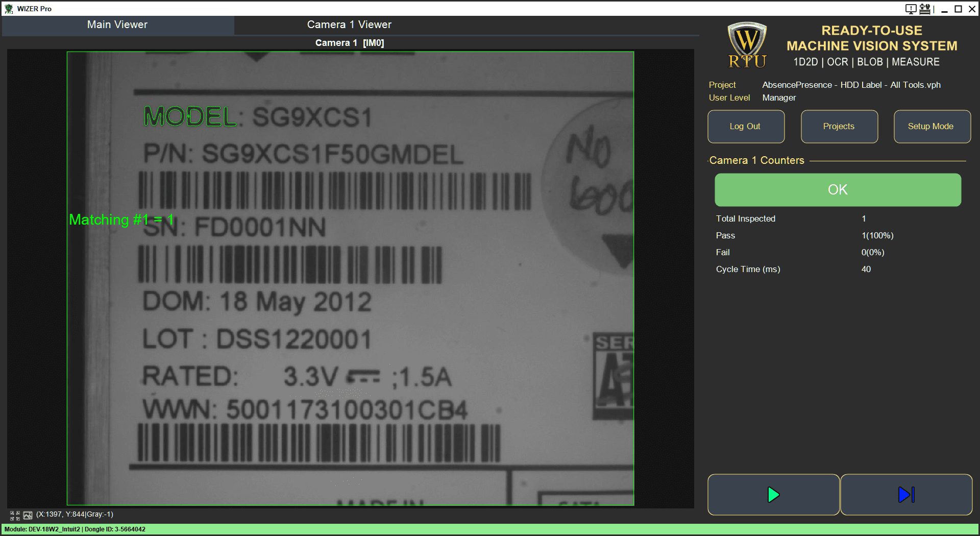Click the 'Fail' counter label
Viewport: 980px width, 536px height.
723,252
